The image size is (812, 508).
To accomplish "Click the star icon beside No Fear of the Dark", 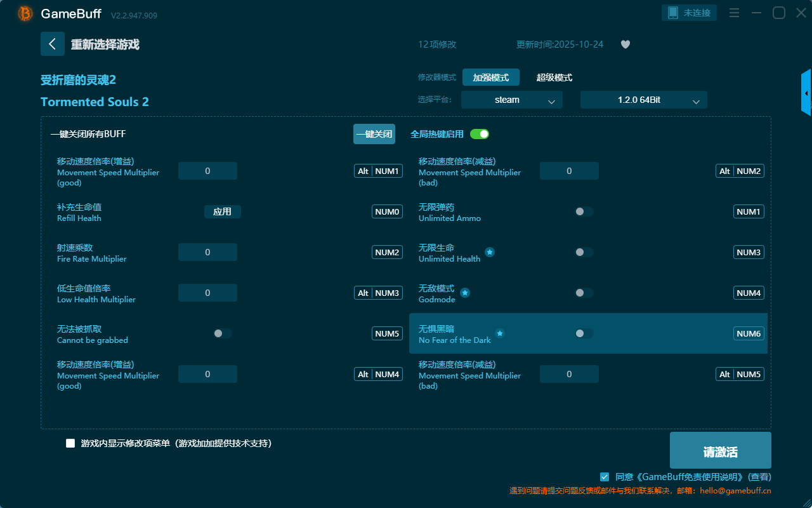I will (500, 333).
